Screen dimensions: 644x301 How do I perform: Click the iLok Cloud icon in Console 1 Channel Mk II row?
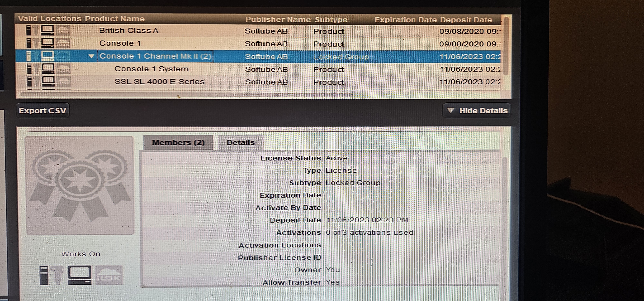(63, 56)
